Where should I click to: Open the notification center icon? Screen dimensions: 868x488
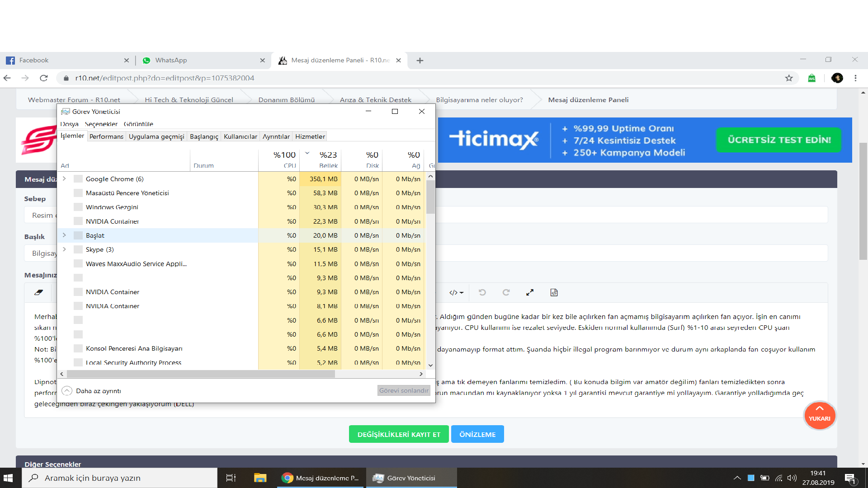click(850, 478)
